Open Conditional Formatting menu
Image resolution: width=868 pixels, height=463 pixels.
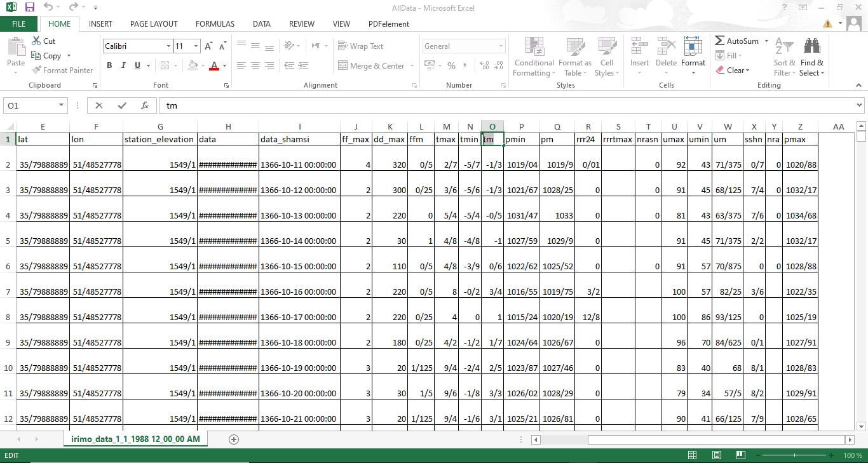click(534, 57)
